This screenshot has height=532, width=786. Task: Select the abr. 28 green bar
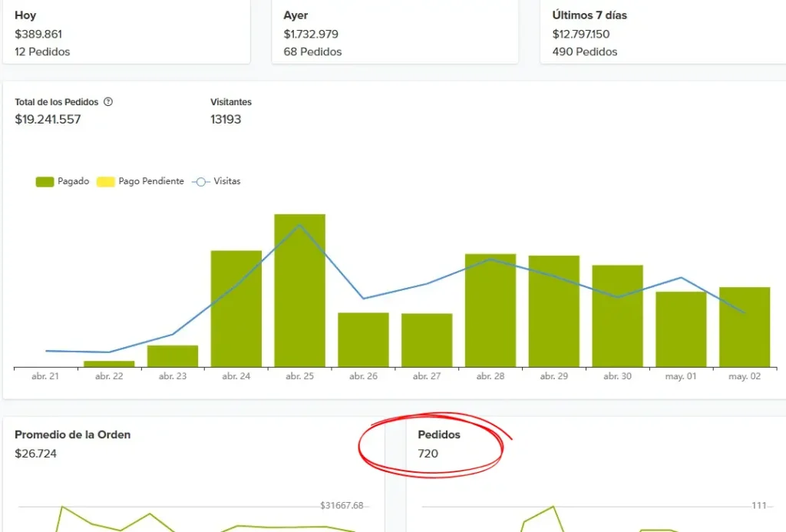[490, 310]
